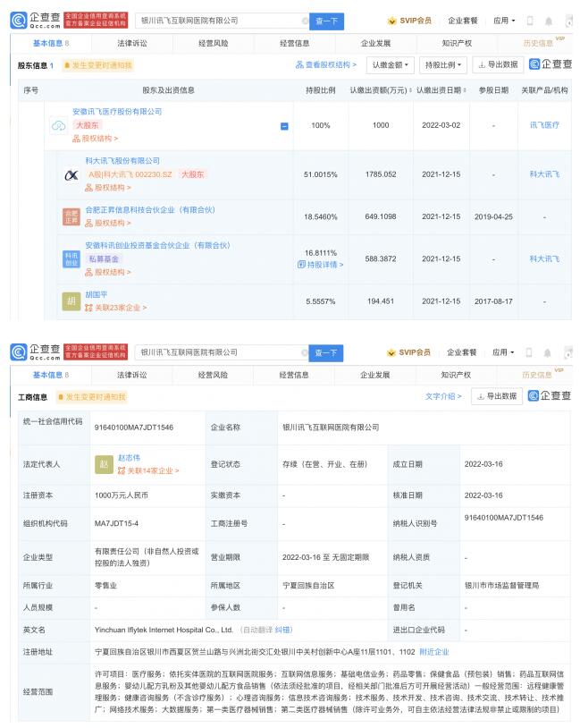Click 企查查 watermark logo beside 股东信息 导出数据
This screenshot has width=580, height=728.
point(551,64)
